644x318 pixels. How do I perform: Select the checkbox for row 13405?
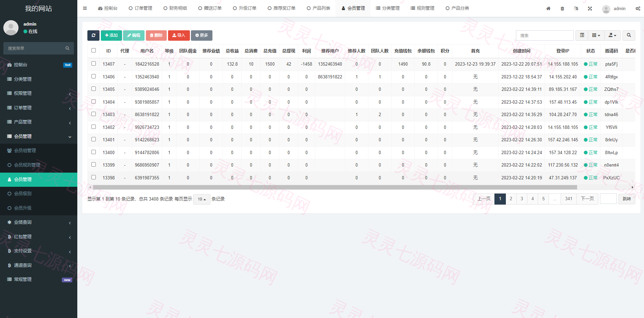94,89
